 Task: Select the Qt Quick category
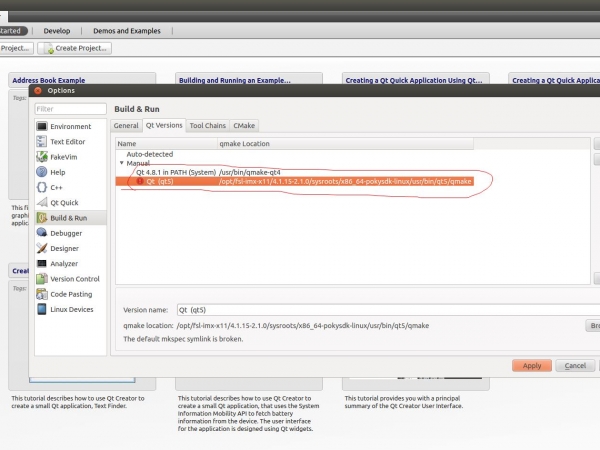tap(65, 202)
